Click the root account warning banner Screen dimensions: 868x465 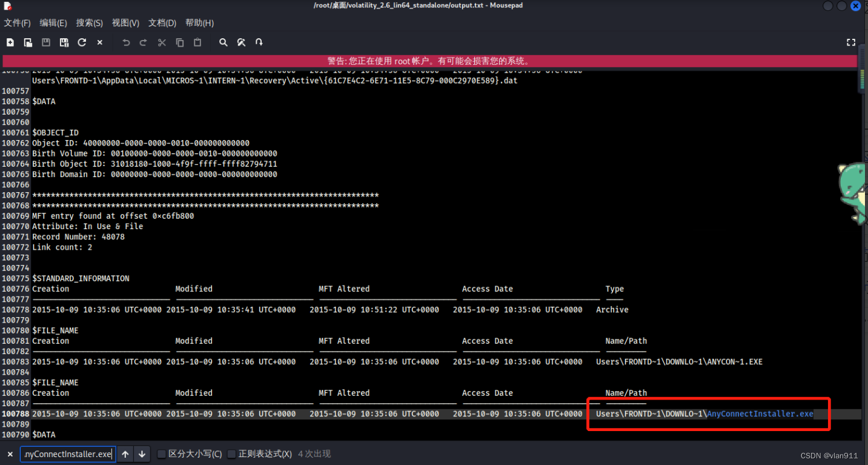coord(429,61)
